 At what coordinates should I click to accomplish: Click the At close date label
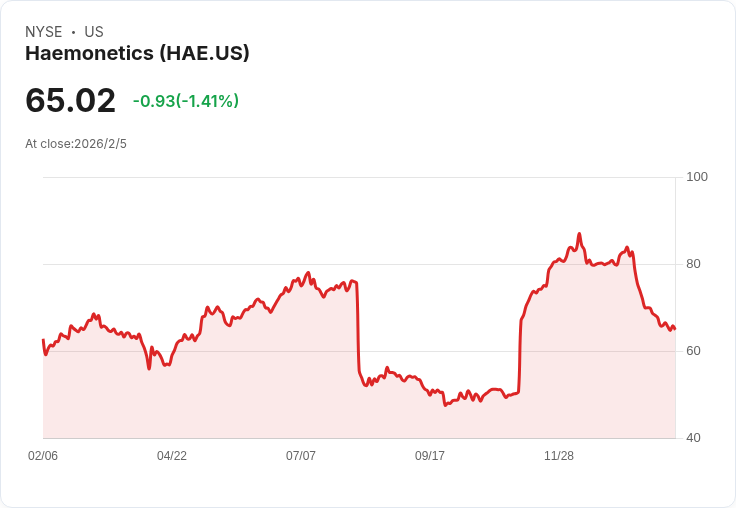pyautogui.click(x=76, y=144)
